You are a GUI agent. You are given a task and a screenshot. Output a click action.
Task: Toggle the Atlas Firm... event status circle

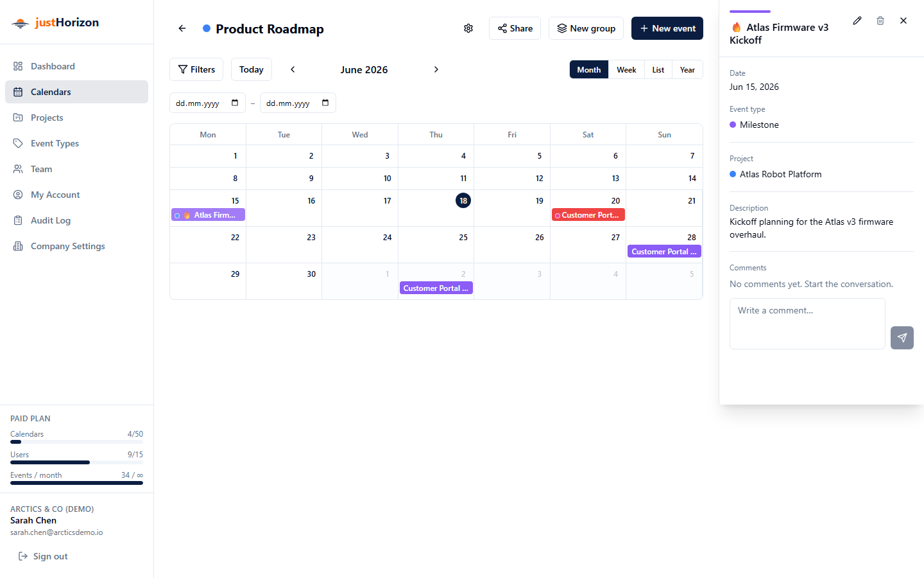pyautogui.click(x=177, y=215)
